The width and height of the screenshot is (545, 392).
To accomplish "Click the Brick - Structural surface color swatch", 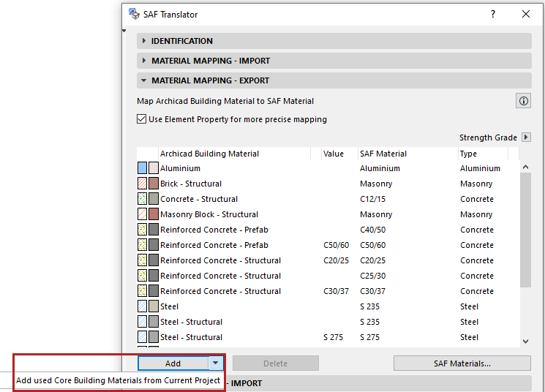I will [x=154, y=184].
